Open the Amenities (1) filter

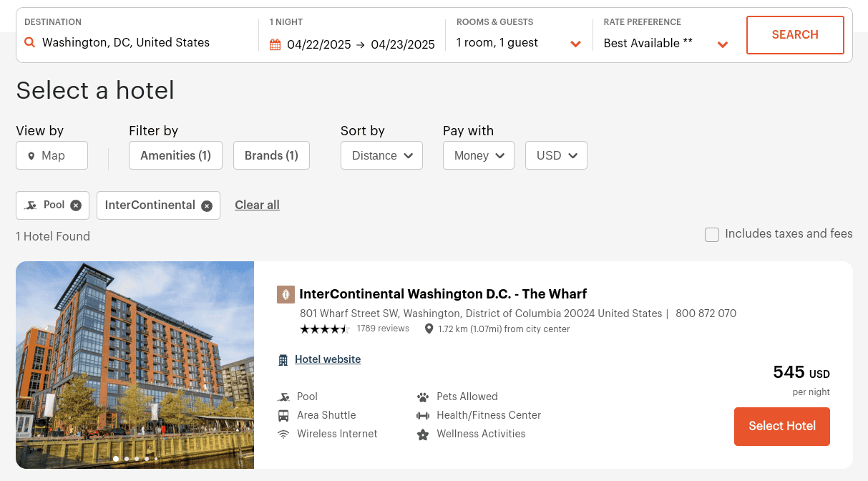pyautogui.click(x=175, y=155)
